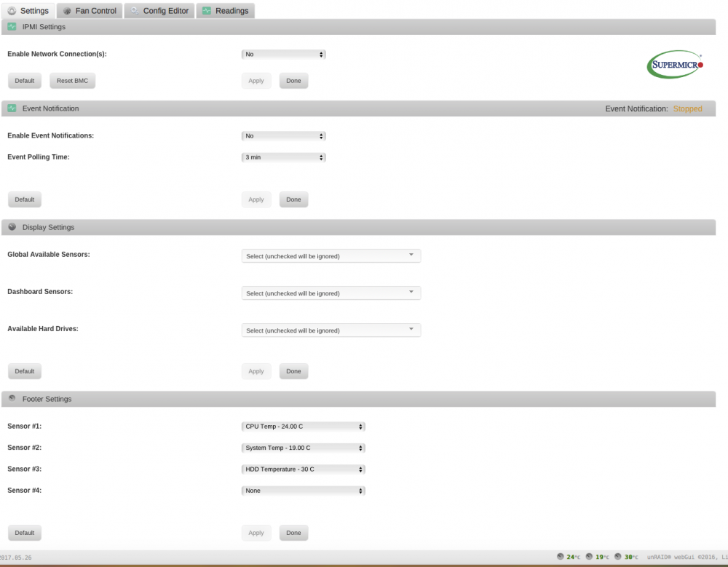
Task: Click Done in Event Notification section
Action: tap(293, 199)
